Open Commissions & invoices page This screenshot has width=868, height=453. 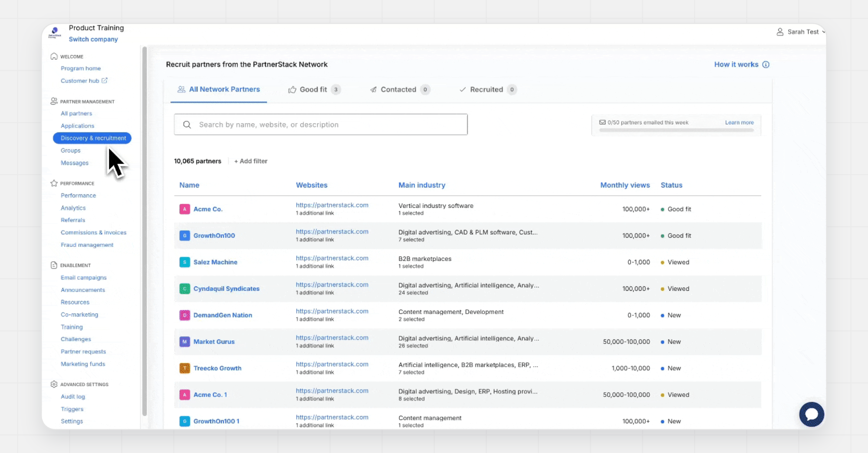click(x=93, y=233)
